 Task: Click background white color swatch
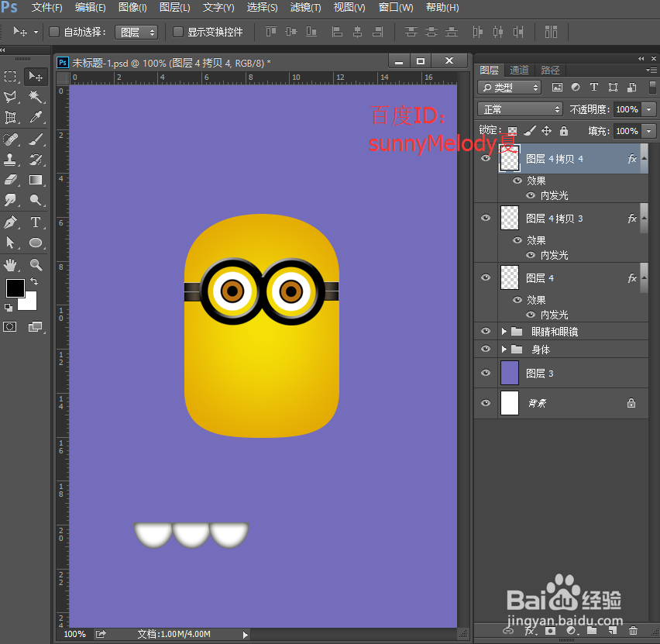click(30, 302)
